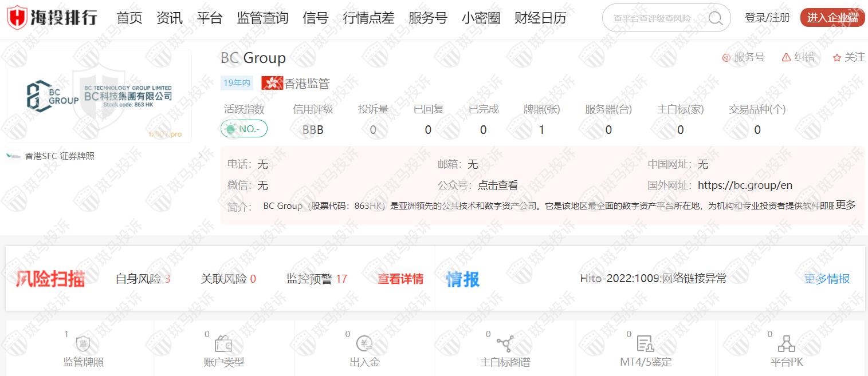The width and height of the screenshot is (868, 376).
Task: Open 查看详情 for risk scan
Action: pyautogui.click(x=400, y=279)
